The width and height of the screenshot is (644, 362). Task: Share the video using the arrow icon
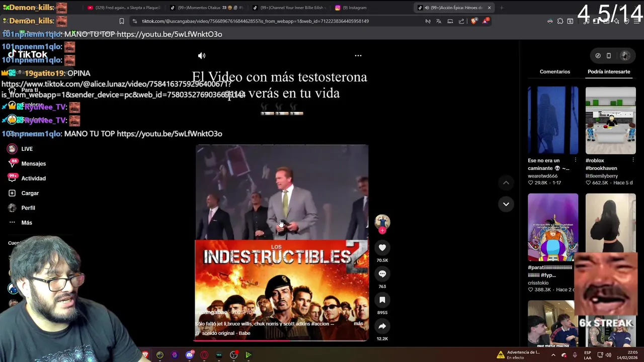coord(382,326)
